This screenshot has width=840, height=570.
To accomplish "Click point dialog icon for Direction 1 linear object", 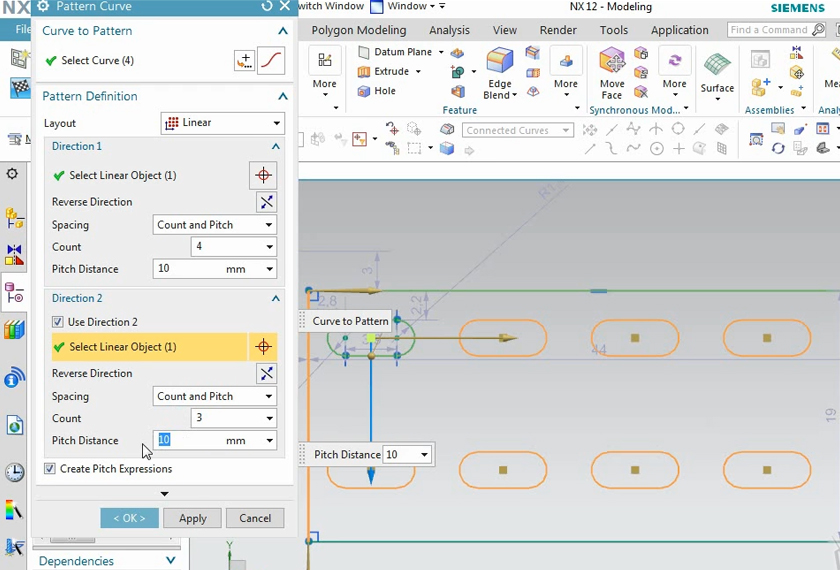I will pos(263,175).
